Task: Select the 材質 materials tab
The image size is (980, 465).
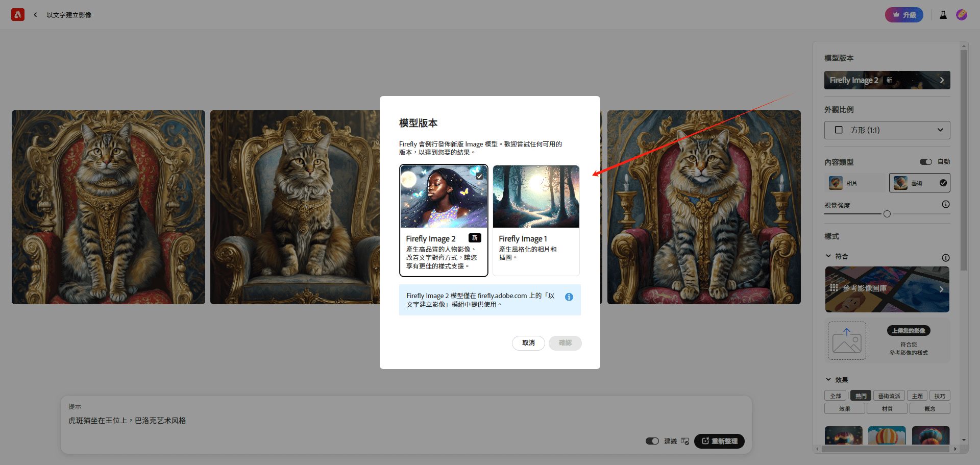Action: coord(887,408)
